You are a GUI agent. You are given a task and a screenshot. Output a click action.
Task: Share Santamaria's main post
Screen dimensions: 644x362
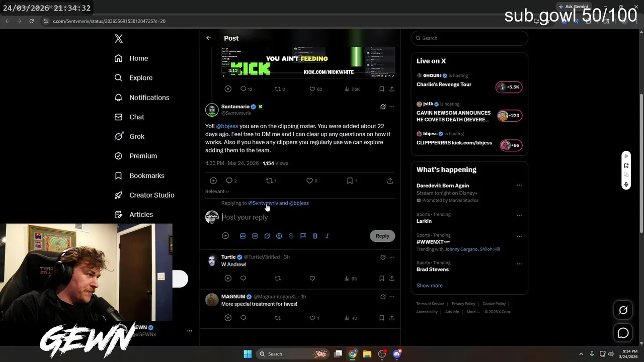[x=390, y=180]
